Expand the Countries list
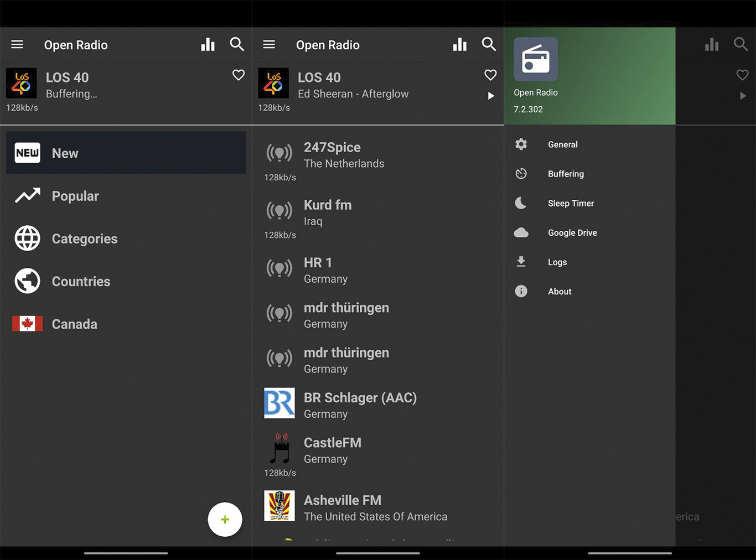The height and width of the screenshot is (560, 756). pos(81,281)
